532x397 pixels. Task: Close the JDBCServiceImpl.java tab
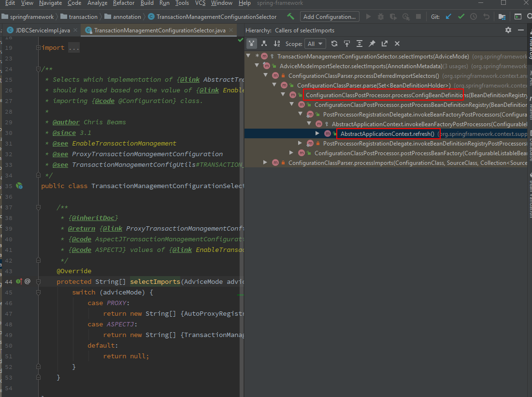click(x=75, y=30)
